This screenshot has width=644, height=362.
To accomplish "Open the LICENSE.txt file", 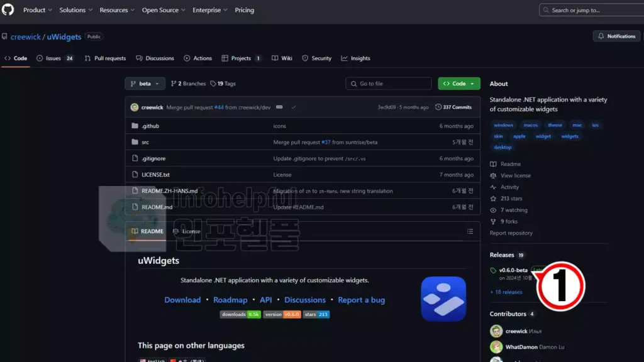I will tap(156, 175).
